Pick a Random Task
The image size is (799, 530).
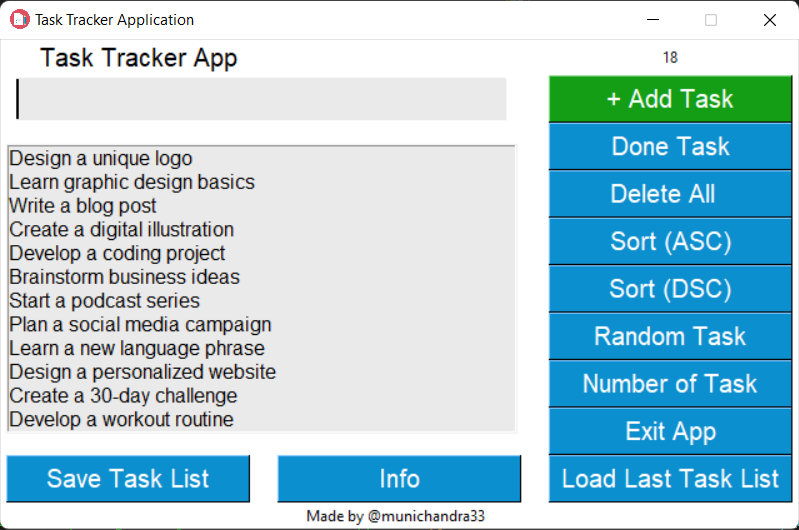[670, 337]
